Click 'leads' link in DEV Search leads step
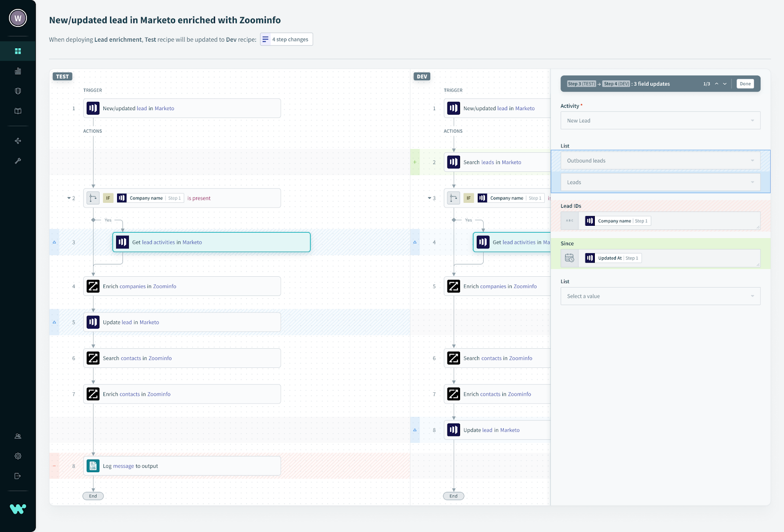Screen dimensions: 784x532 [488, 162]
